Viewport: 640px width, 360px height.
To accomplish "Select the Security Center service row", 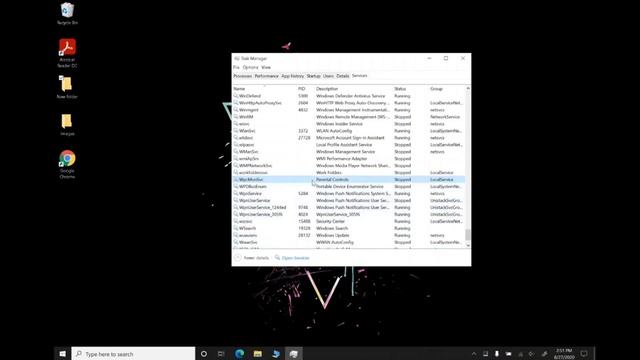I will tap(349, 221).
